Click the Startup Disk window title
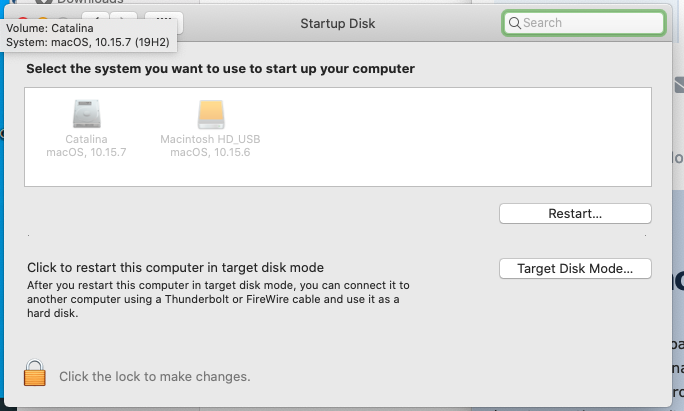This screenshot has height=411, width=684. [338, 22]
